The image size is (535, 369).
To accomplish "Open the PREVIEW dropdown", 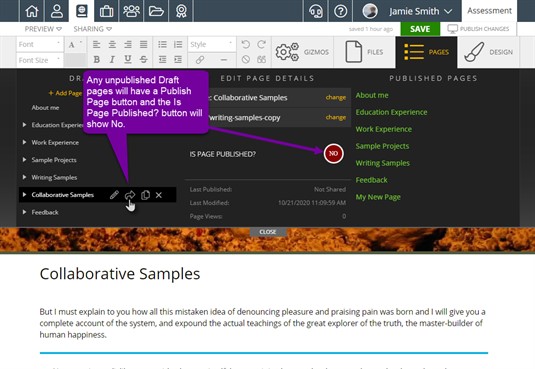I will [x=43, y=29].
